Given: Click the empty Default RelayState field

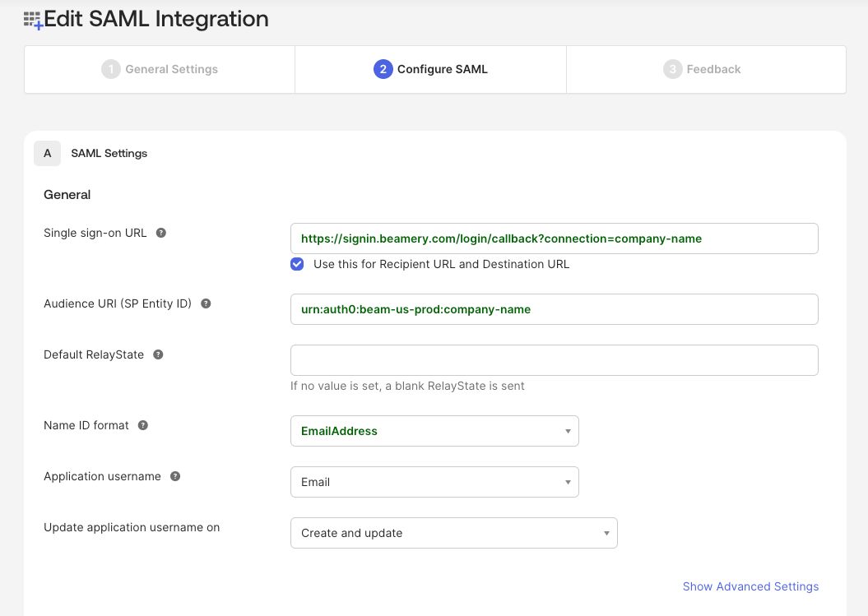Looking at the screenshot, I should tap(554, 360).
